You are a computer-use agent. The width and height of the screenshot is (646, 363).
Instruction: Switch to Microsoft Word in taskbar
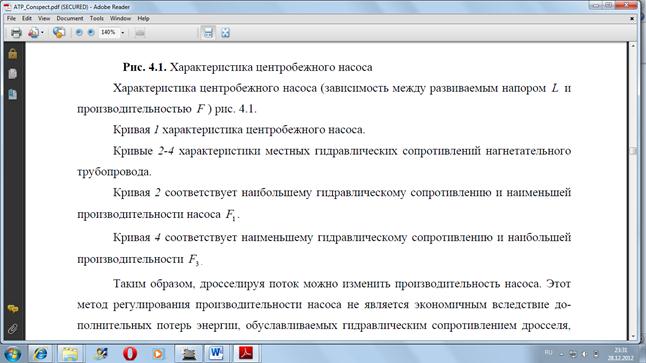pyautogui.click(x=216, y=354)
